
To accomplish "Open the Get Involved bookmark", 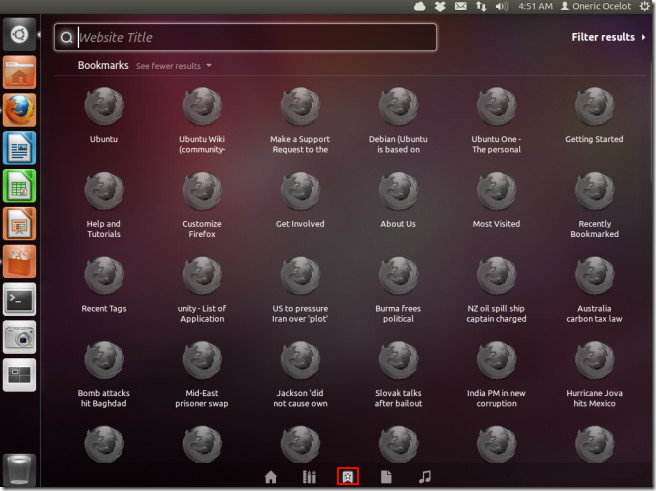I will pyautogui.click(x=300, y=200).
